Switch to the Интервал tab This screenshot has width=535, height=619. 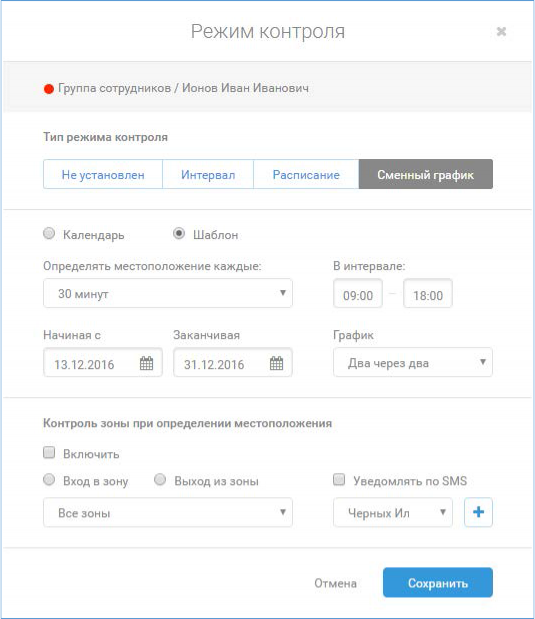[208, 174]
